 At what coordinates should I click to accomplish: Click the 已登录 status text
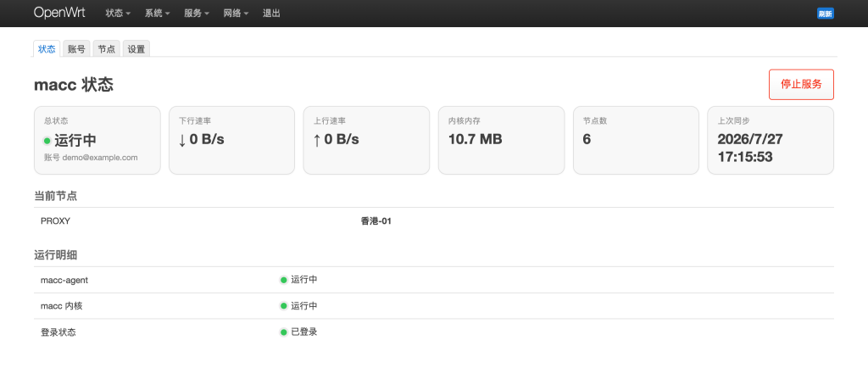click(304, 332)
